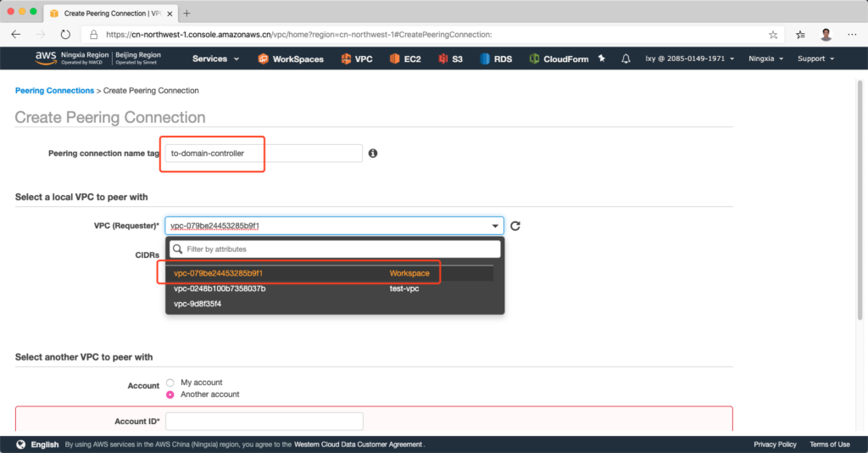Click the refresh icon beside VPC Requester
The image size is (868, 453).
tap(515, 226)
